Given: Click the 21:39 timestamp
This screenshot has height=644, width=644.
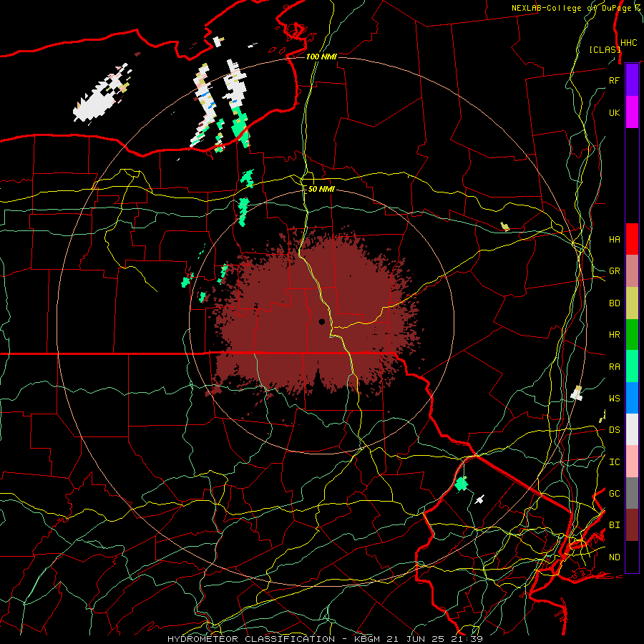Looking at the screenshot, I should click(x=467, y=639).
